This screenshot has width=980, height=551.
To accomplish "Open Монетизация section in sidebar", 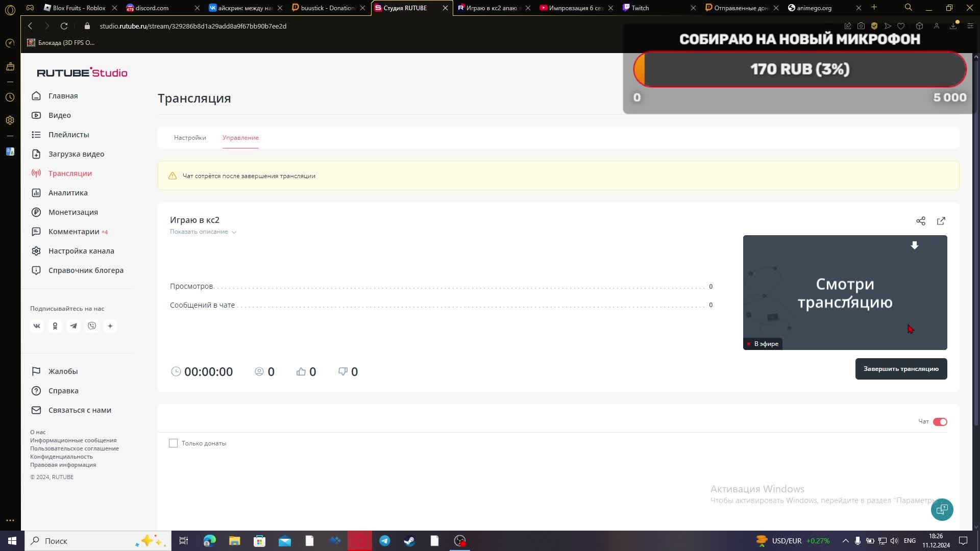I will click(73, 212).
